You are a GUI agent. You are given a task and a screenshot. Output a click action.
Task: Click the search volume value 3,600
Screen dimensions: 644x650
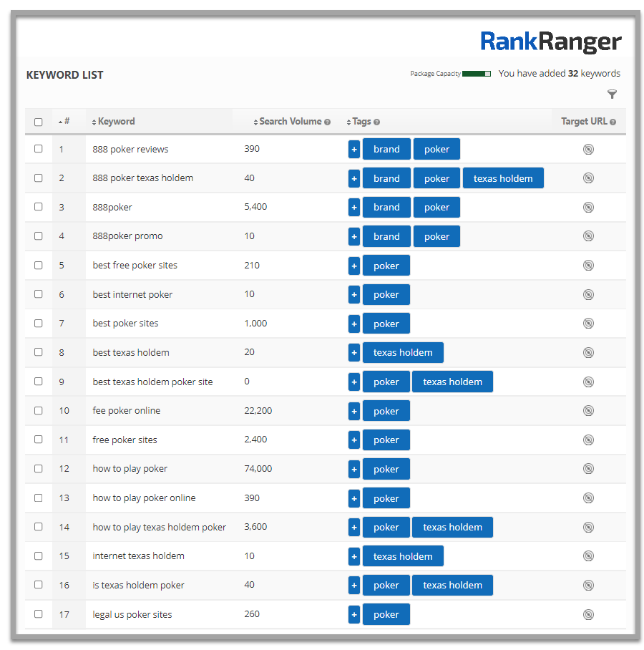255,527
